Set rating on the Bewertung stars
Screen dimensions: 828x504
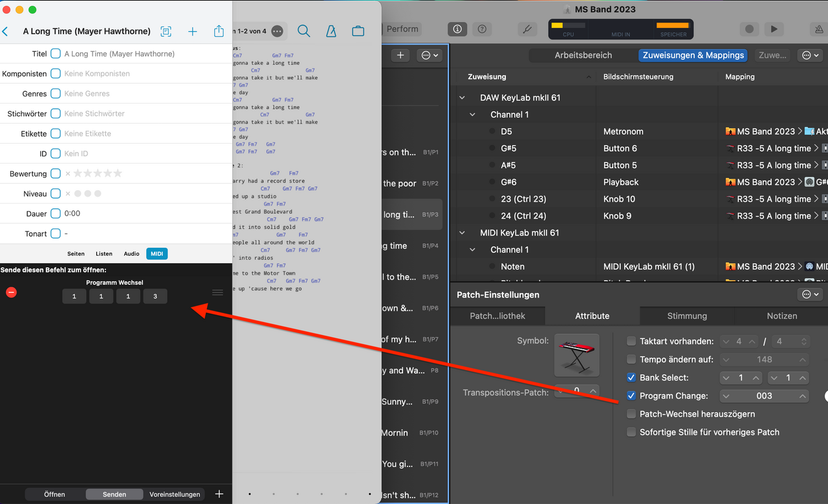pos(98,173)
